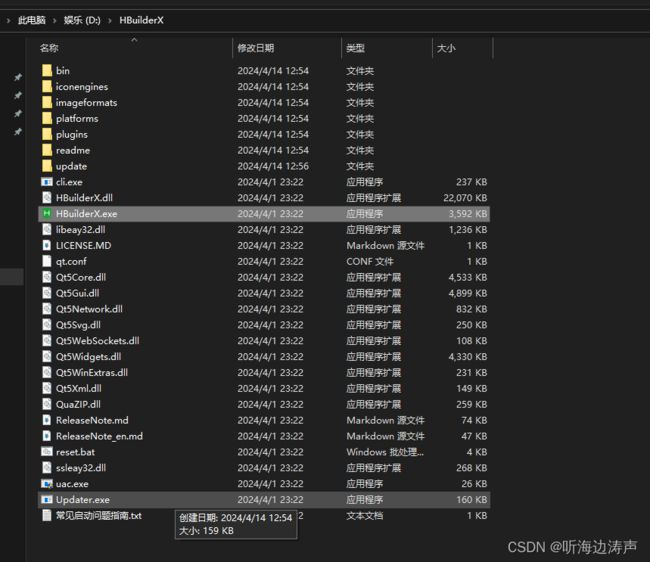Click the Qt5WebSockets.dll file icon
This screenshot has width=650, height=562.
pyautogui.click(x=47, y=341)
